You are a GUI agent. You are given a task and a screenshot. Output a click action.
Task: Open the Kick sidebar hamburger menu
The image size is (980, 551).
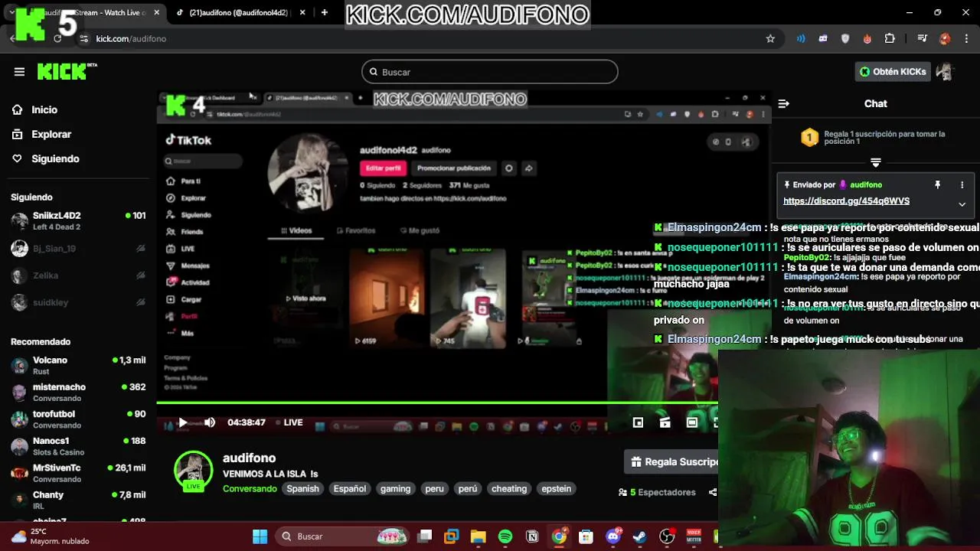(x=19, y=72)
